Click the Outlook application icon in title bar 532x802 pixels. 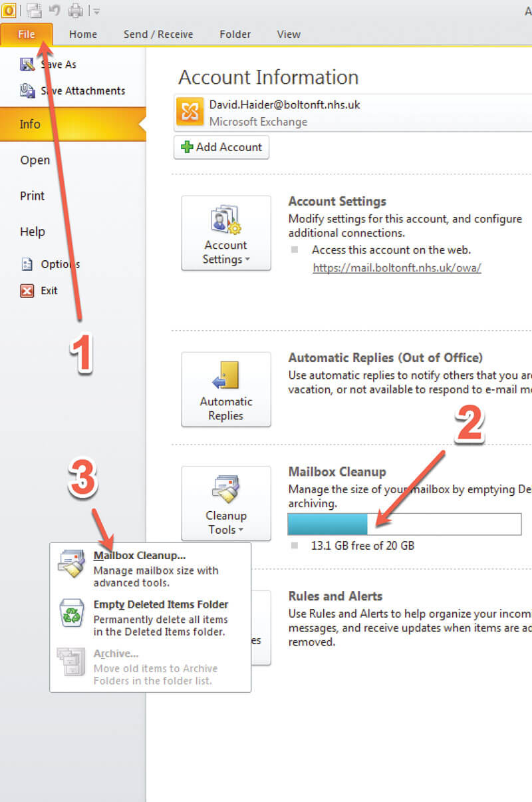pyautogui.click(x=9, y=10)
